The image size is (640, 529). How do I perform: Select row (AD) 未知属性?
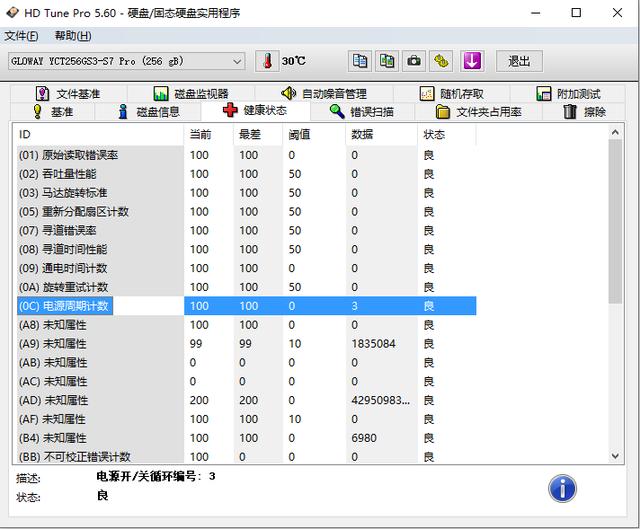(x=247, y=400)
